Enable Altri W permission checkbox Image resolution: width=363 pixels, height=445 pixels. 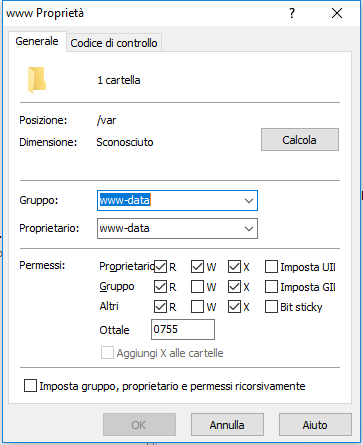point(197,307)
